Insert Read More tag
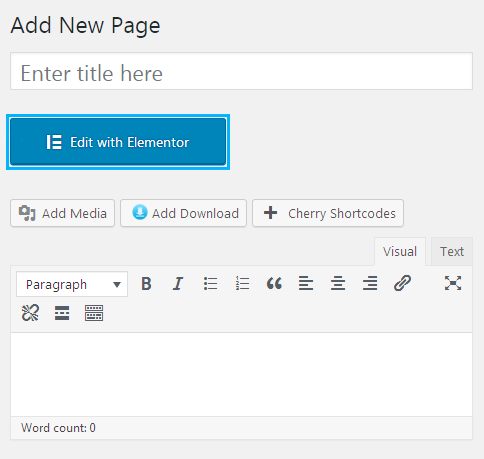The width and height of the screenshot is (484, 459). click(x=62, y=313)
